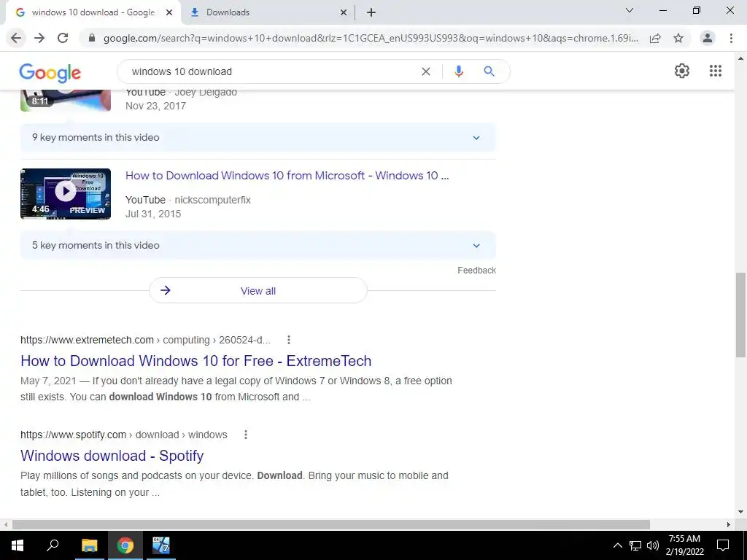747x560 pixels.
Task: Open volume control tray icon
Action: point(653,545)
